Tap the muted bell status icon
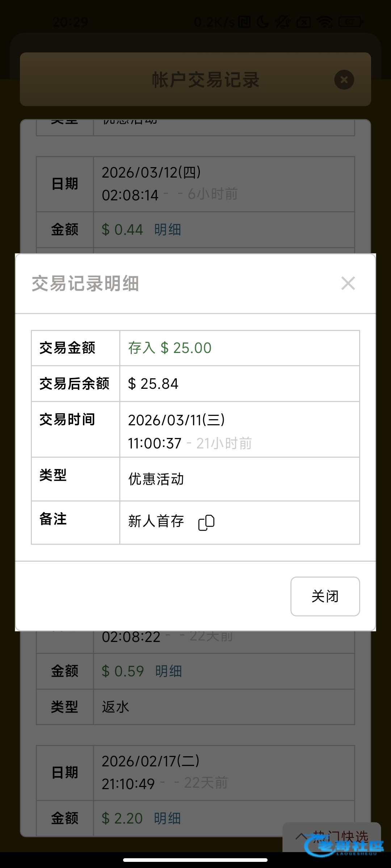This screenshot has height=868, width=391. (x=282, y=22)
